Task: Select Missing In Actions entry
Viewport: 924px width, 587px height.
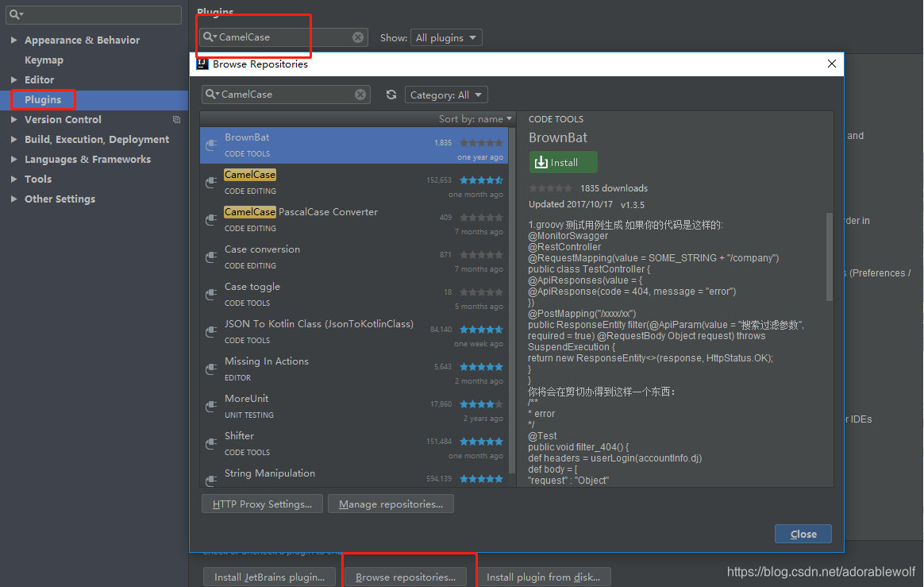Action: pos(354,369)
